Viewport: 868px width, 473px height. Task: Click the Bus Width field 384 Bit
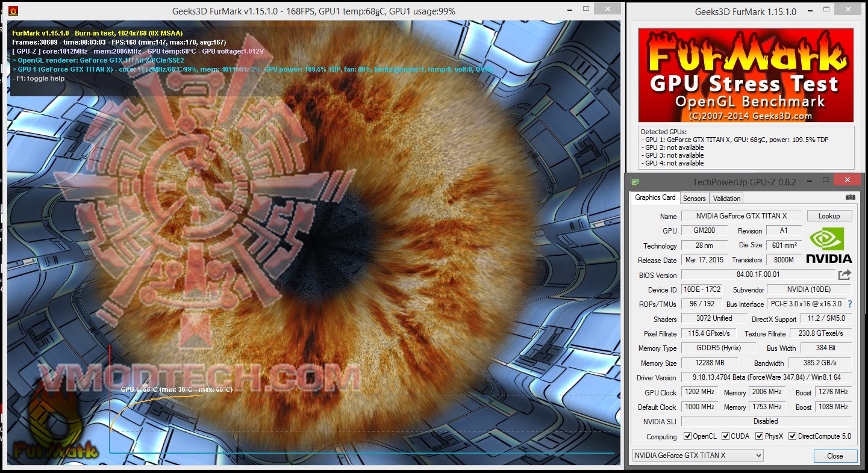pyautogui.click(x=825, y=348)
